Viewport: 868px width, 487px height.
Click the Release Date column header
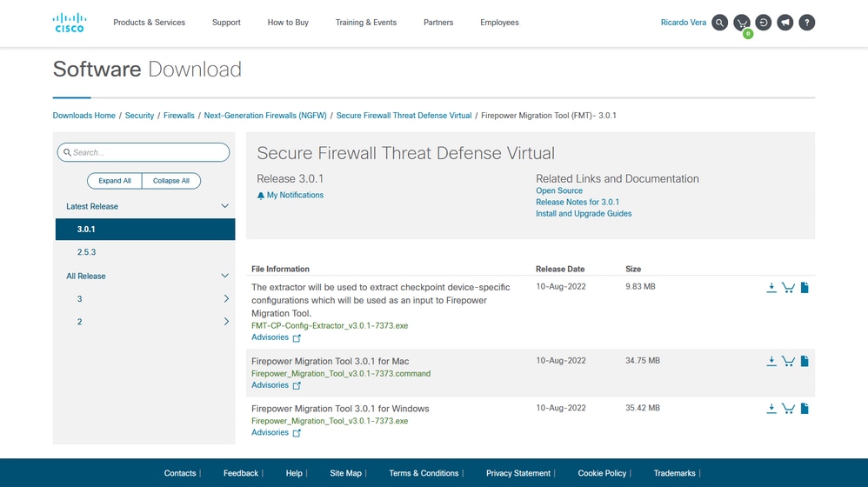pyautogui.click(x=560, y=269)
